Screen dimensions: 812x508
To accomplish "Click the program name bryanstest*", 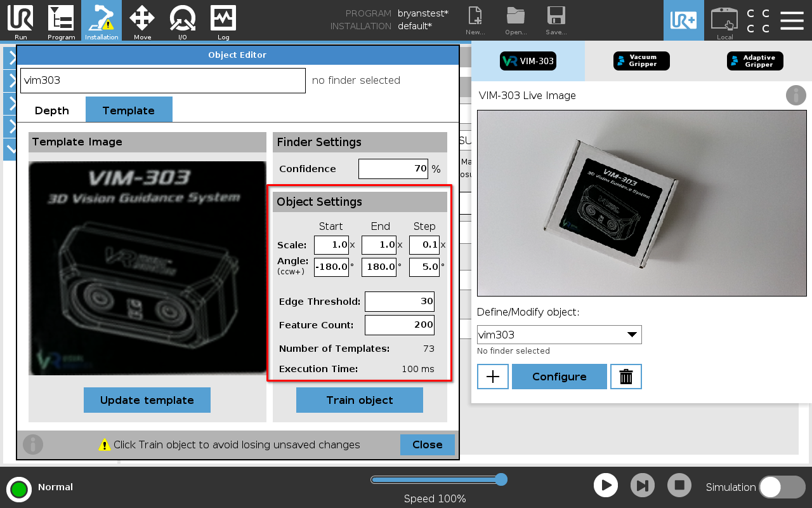I will pos(423,13).
